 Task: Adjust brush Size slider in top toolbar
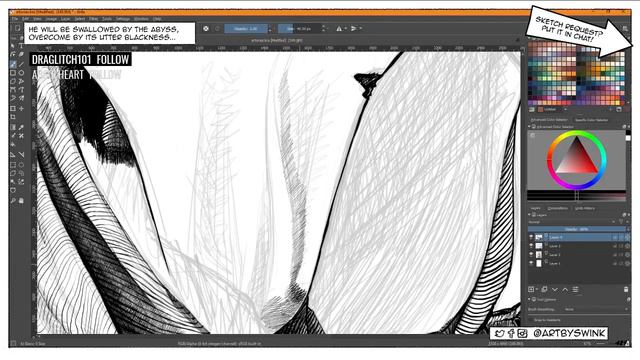coord(299,29)
